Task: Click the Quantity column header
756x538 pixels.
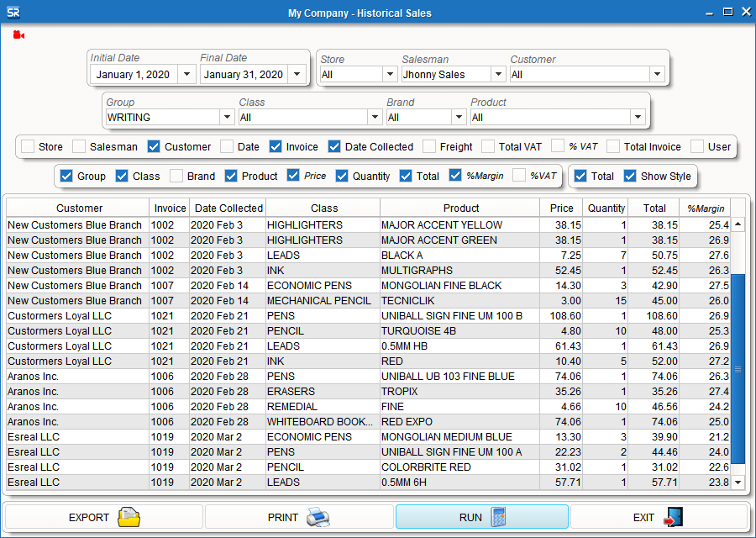Action: (x=606, y=208)
